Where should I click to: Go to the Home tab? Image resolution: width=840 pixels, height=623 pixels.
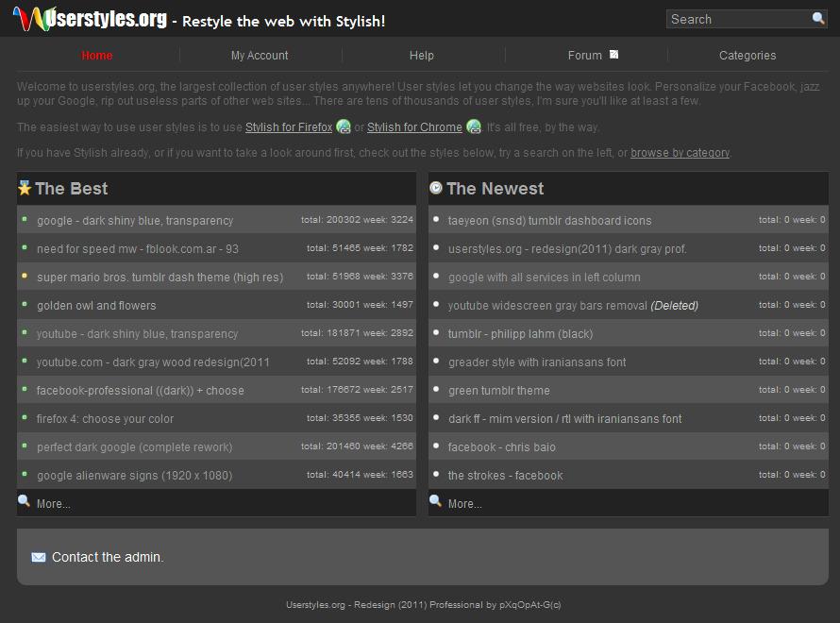(97, 55)
